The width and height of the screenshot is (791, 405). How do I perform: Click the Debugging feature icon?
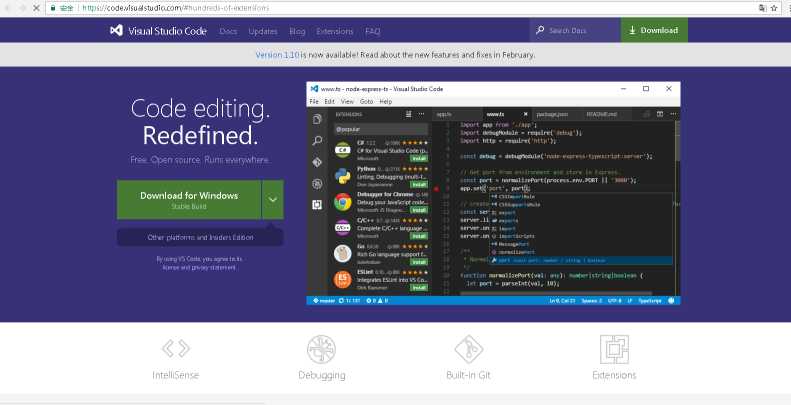tap(321, 349)
